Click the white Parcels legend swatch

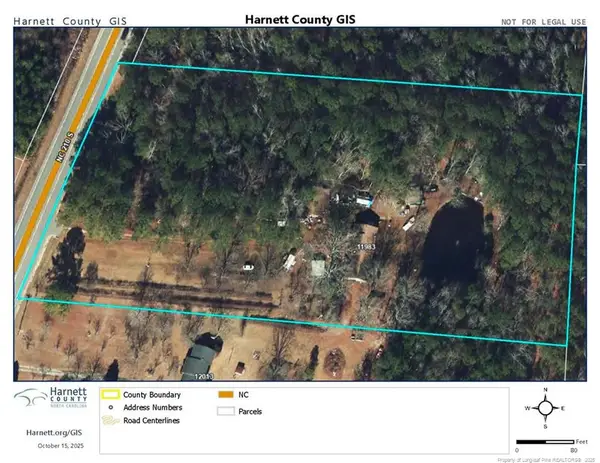coord(225,410)
